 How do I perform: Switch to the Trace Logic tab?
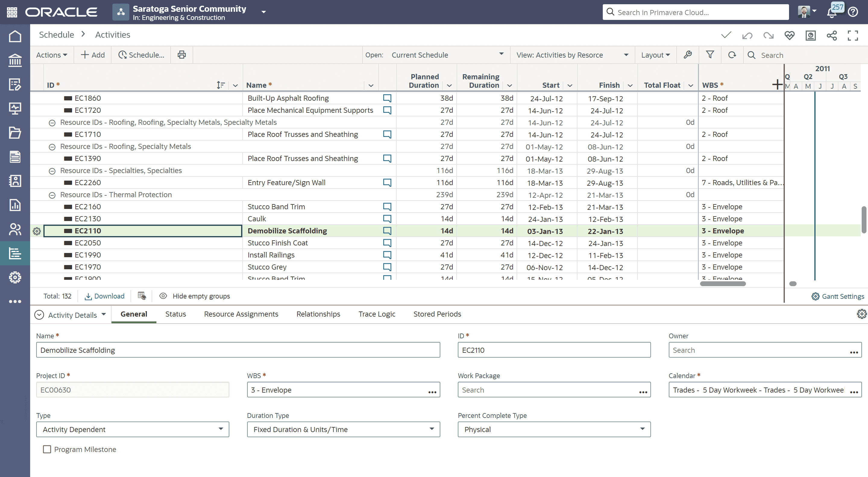pos(377,314)
